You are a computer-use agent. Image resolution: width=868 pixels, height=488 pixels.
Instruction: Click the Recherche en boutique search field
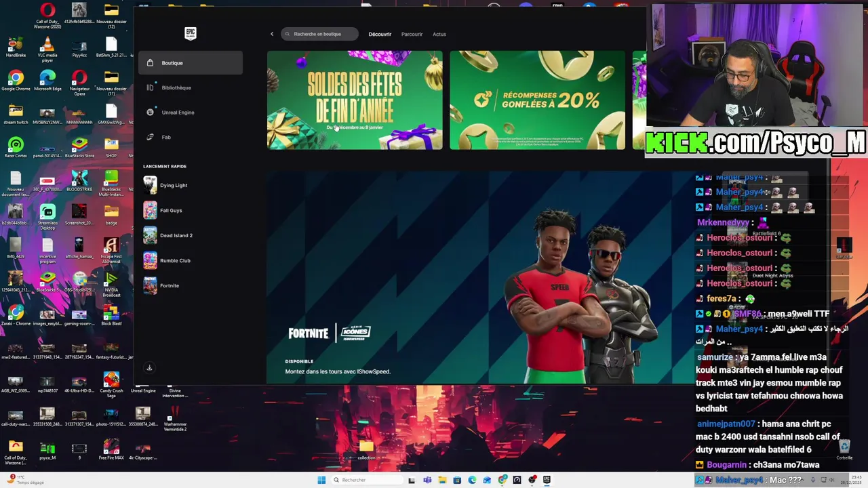319,34
